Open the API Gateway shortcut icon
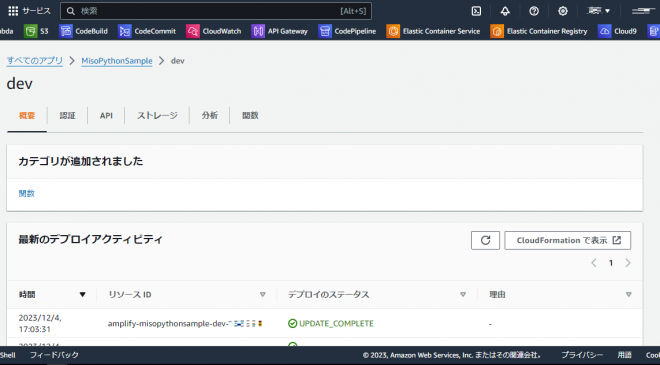 click(258, 31)
